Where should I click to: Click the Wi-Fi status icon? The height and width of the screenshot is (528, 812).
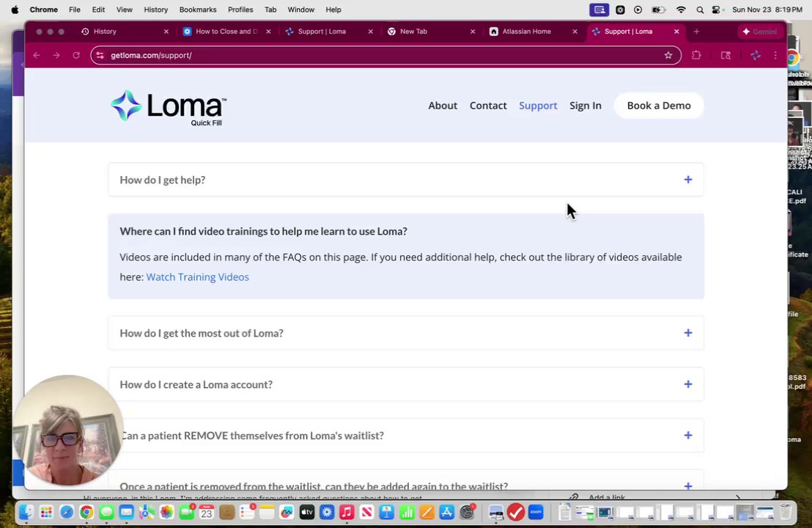pyautogui.click(x=681, y=10)
